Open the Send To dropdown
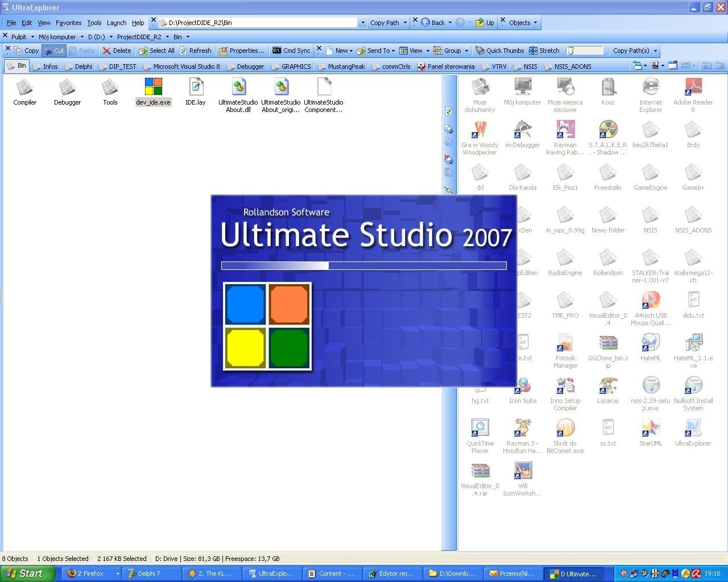Viewport: 728px width, 582px height. coord(376,51)
